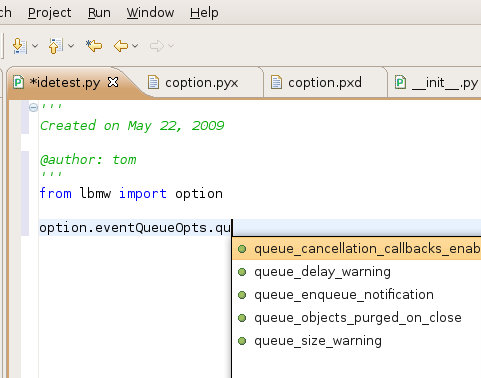Click the '@author: tom' comment line
The width and height of the screenshot is (481, 378).
tap(88, 160)
